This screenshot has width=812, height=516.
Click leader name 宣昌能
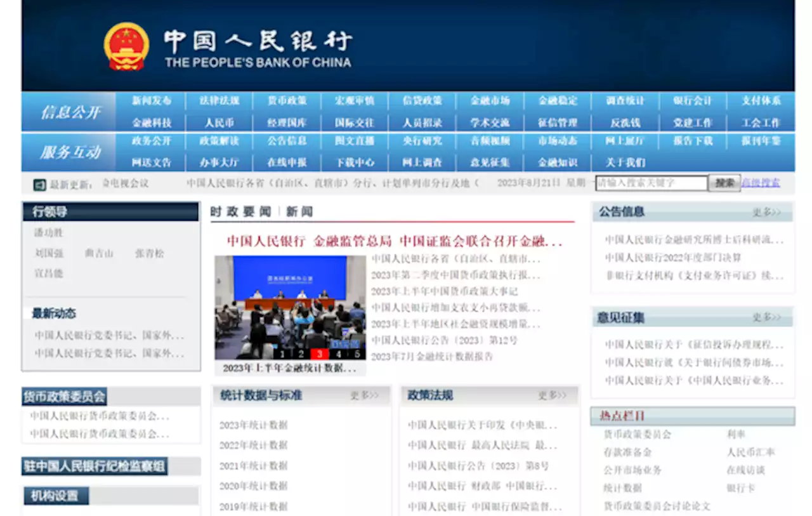click(x=49, y=274)
